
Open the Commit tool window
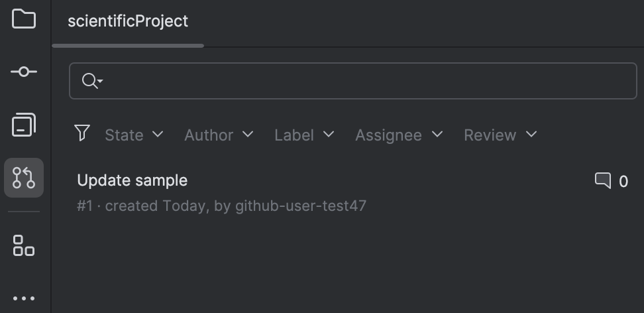(x=24, y=72)
